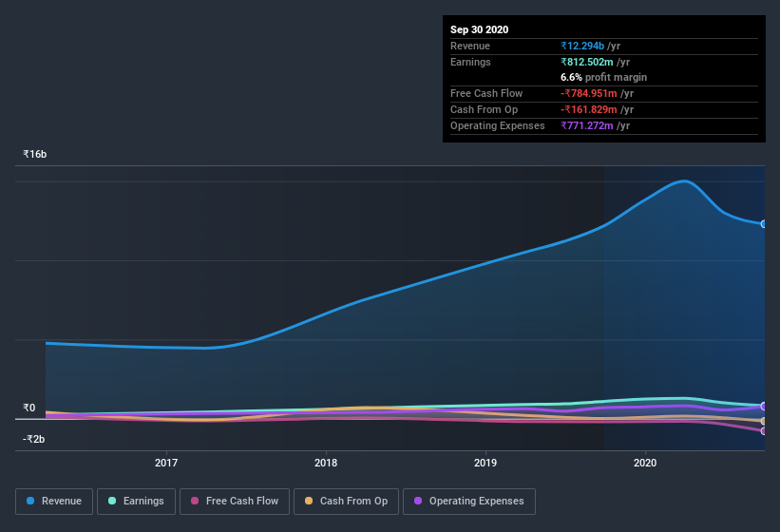Click the -₹161.829m cash from op value
The image size is (780, 532).
pyautogui.click(x=589, y=109)
